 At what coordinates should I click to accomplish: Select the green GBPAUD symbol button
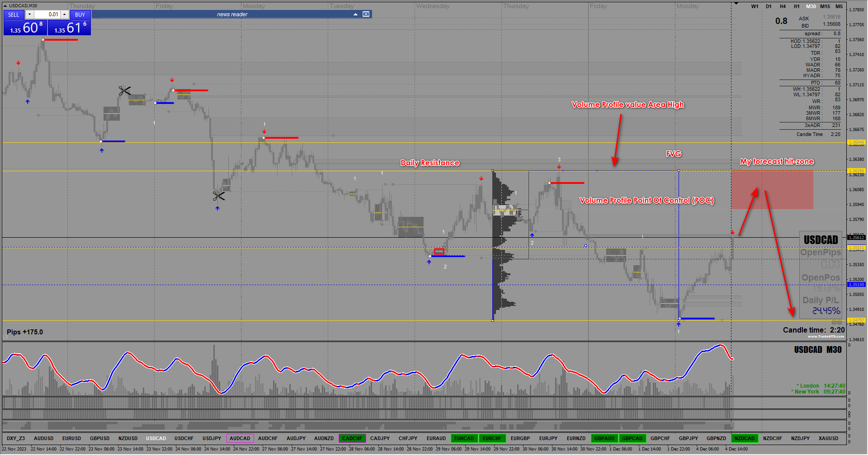pos(604,438)
